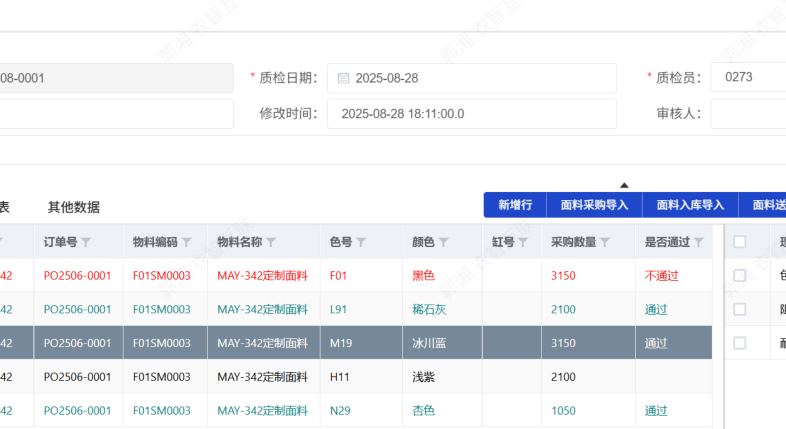
Task: Select the 冰川蓝 color cell
Action: pos(442,343)
